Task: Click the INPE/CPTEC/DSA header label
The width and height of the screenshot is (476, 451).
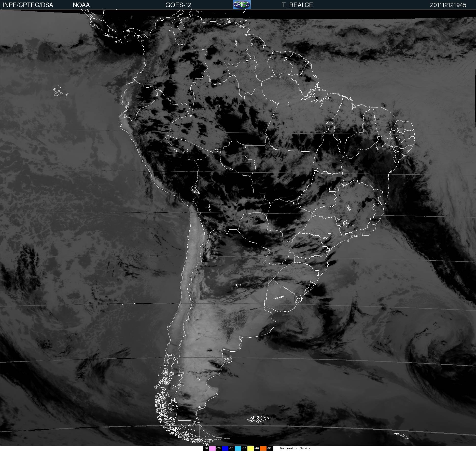Action: pyautogui.click(x=28, y=5)
